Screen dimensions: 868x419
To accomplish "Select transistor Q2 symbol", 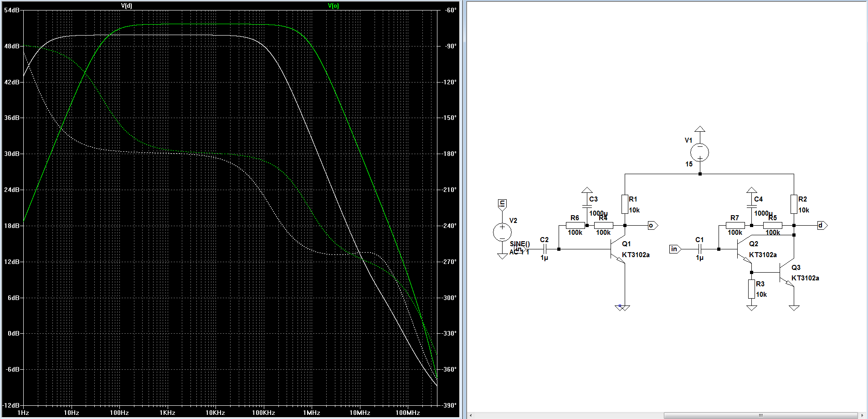I will (745, 249).
